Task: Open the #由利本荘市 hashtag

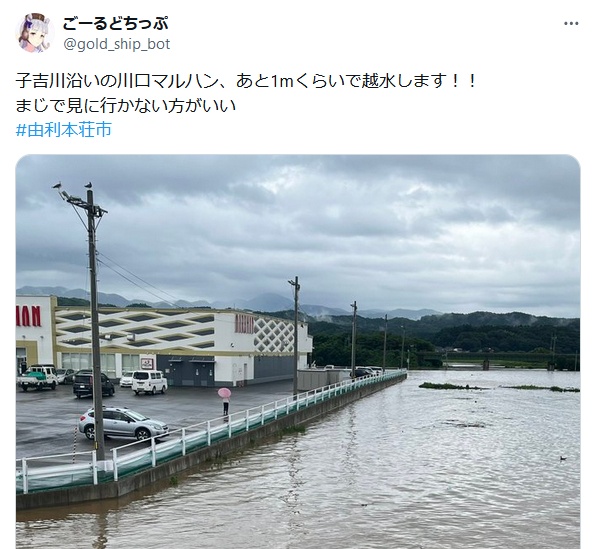Action: [63, 130]
